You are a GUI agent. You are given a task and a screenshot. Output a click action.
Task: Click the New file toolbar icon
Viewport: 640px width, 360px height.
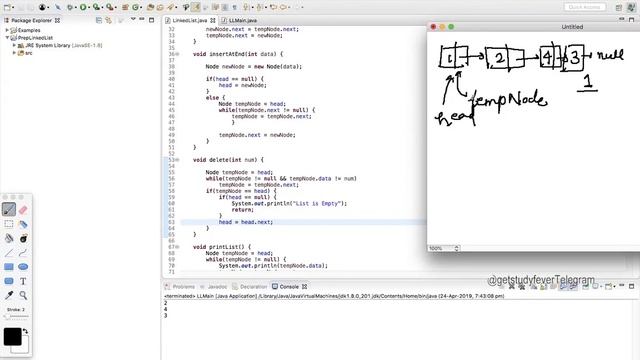point(7,7)
